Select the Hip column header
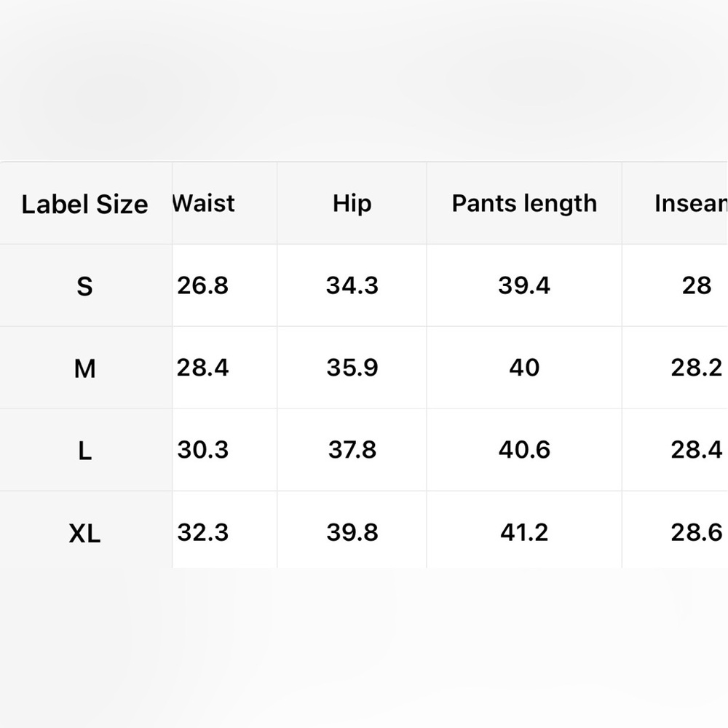The height and width of the screenshot is (728, 728). pos(352,204)
